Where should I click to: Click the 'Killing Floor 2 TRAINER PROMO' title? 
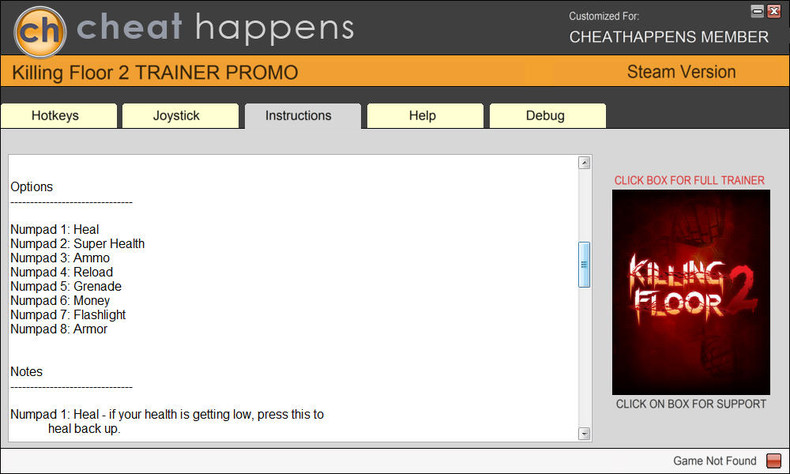point(155,73)
